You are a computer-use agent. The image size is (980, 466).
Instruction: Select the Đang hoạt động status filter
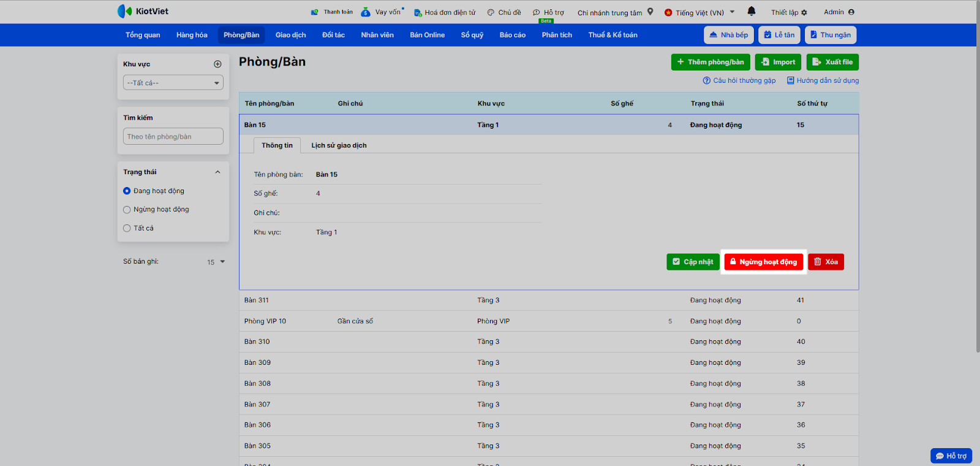tap(154, 191)
